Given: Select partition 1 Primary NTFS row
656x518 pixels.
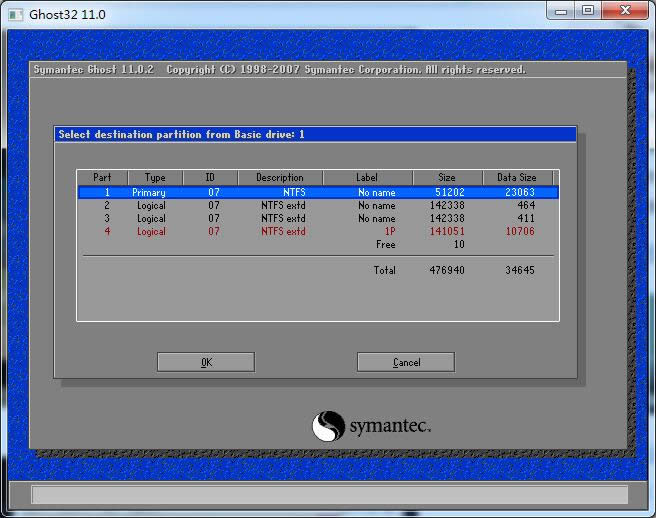Looking at the screenshot, I should click(318, 192).
